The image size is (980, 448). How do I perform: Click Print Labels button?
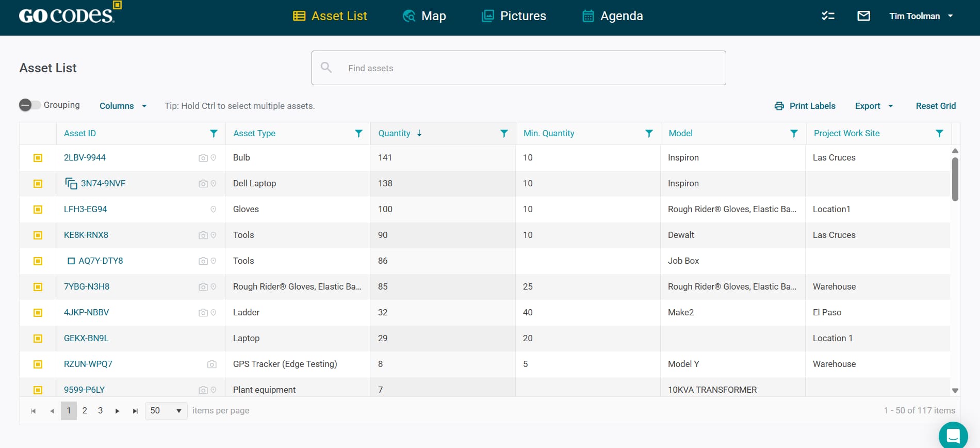805,106
